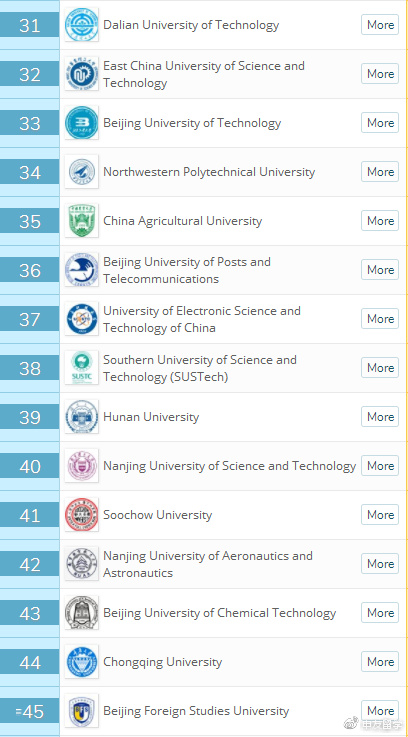Viewport: 408px width, 737px height.
Task: Open More for Hunan University
Action: (x=380, y=417)
